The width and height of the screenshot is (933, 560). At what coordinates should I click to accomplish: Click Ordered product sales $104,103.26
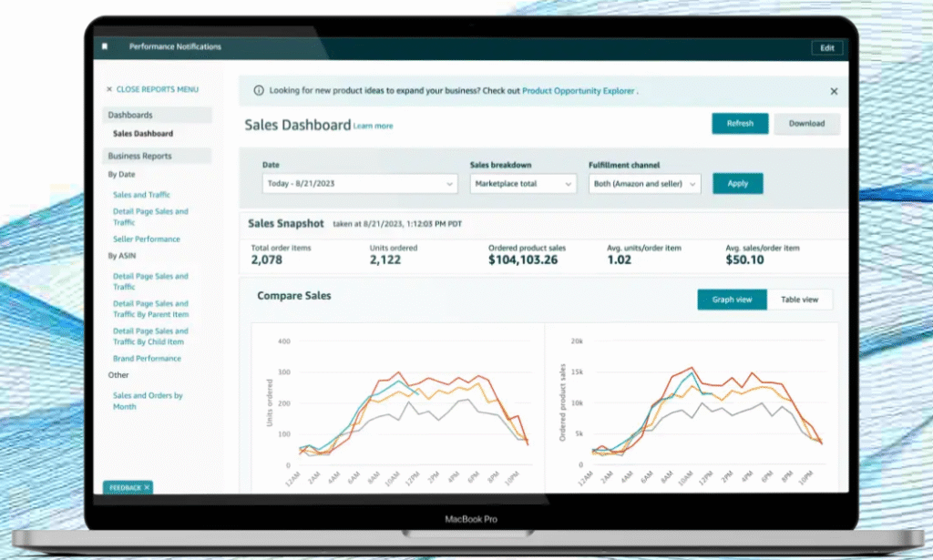coord(523,260)
